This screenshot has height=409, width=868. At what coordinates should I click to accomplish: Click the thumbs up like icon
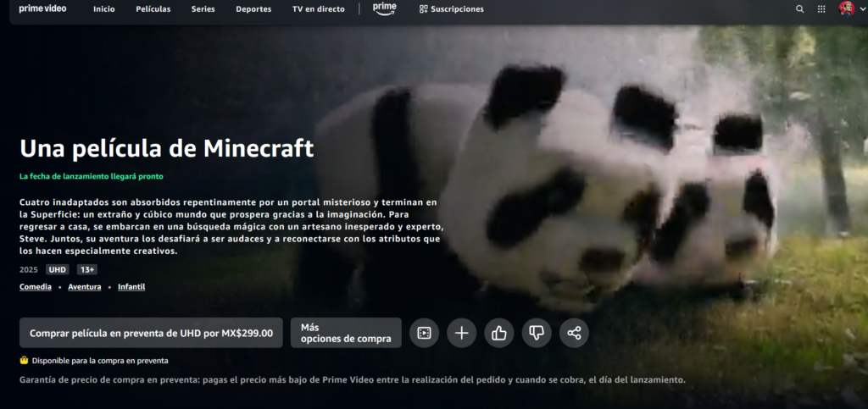point(499,333)
